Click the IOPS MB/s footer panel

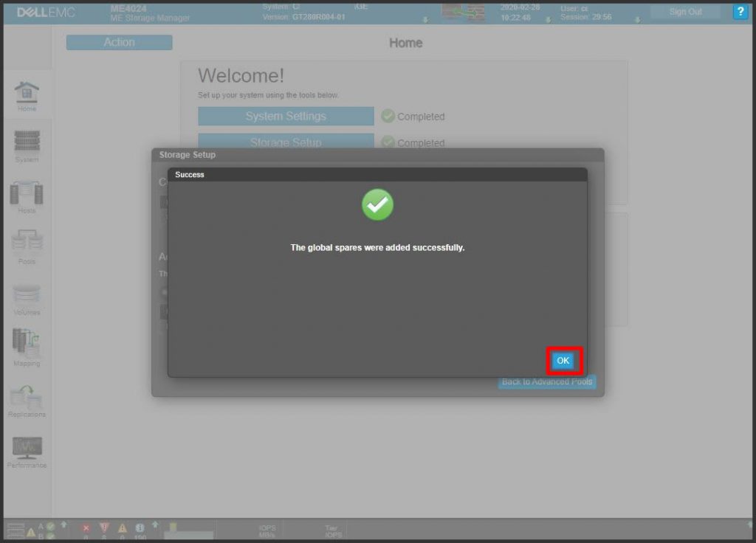point(267,531)
